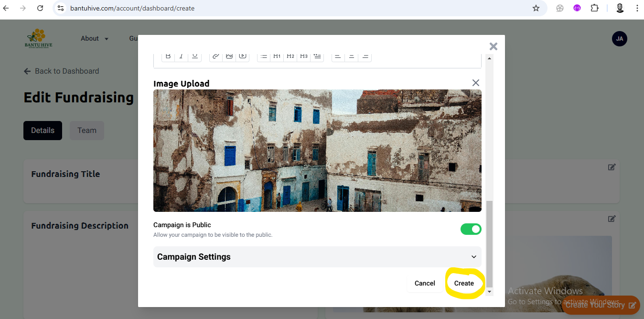The image size is (644, 319).
Task: Toggle the Campaign is Public switch
Action: click(x=471, y=229)
